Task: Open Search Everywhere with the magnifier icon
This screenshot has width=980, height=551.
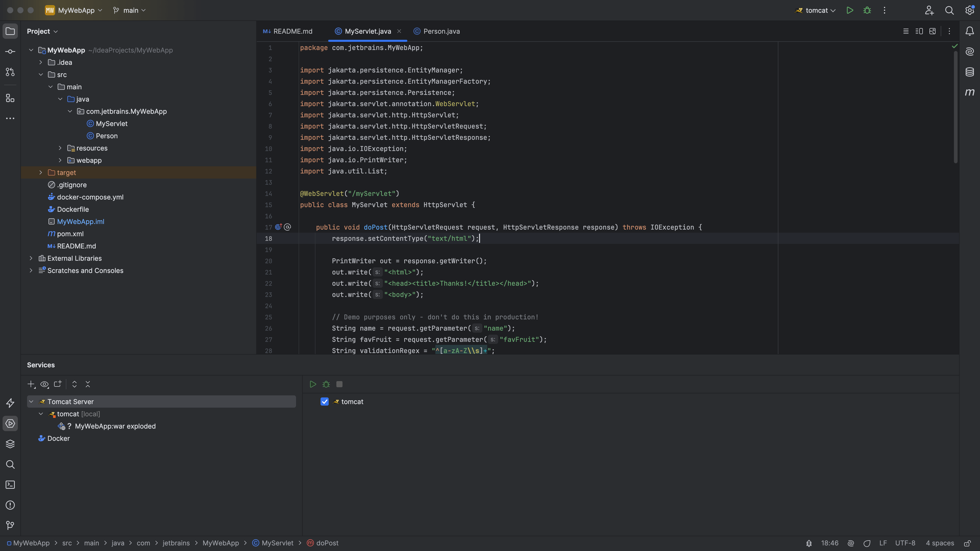Action: 950,10
